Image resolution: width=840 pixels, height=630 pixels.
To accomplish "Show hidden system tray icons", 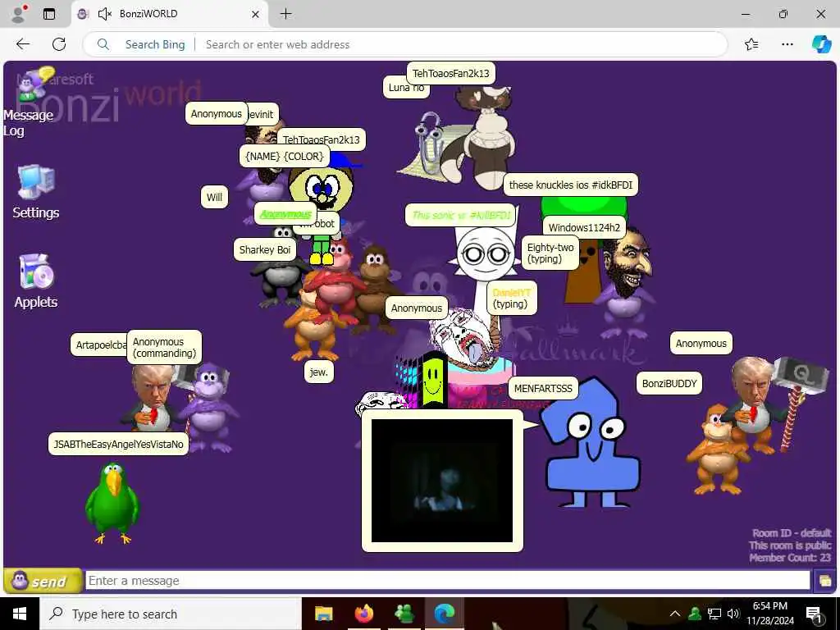I will pyautogui.click(x=675, y=614).
